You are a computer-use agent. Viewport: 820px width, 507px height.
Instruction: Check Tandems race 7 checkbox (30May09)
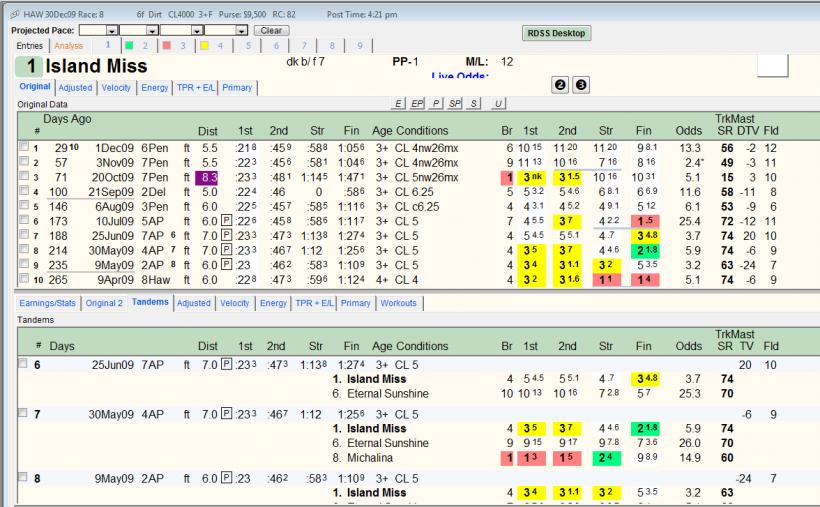[x=23, y=412]
